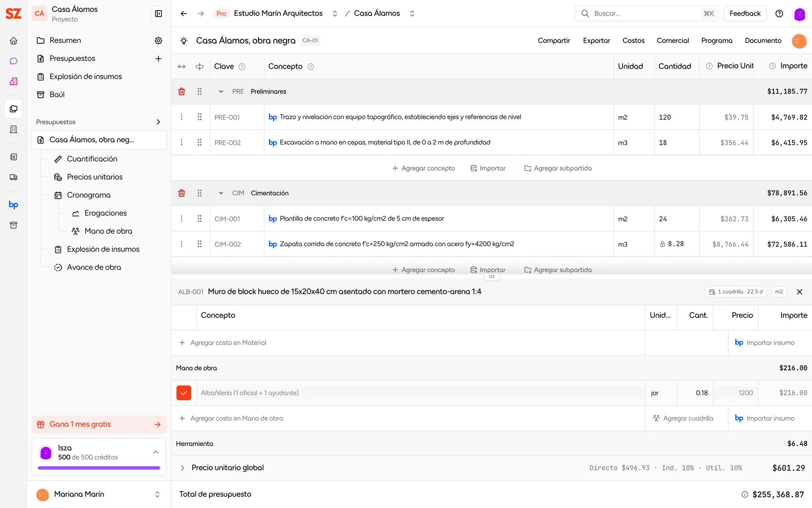Open Resumen settings gear

(159, 41)
